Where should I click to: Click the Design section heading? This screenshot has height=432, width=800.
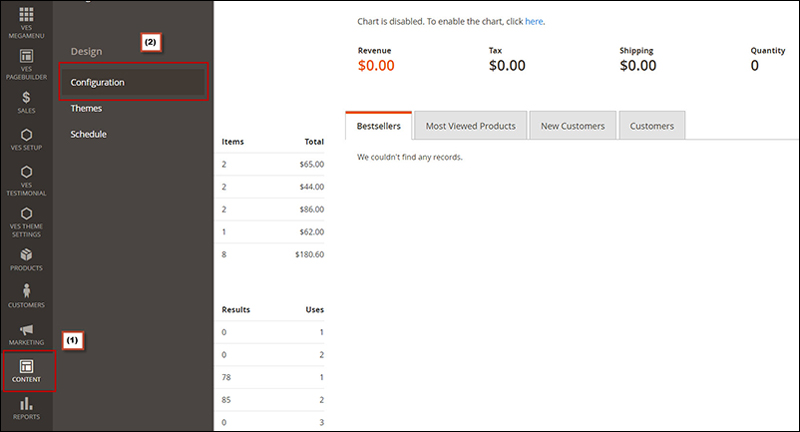(86, 52)
